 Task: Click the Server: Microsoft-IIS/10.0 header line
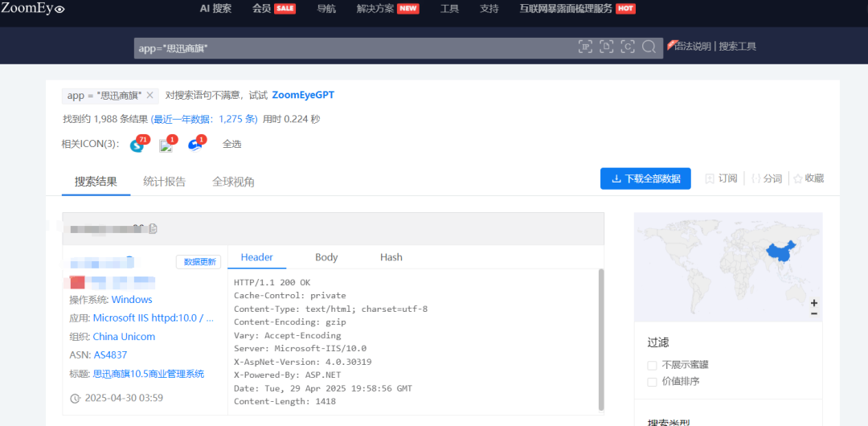point(300,349)
